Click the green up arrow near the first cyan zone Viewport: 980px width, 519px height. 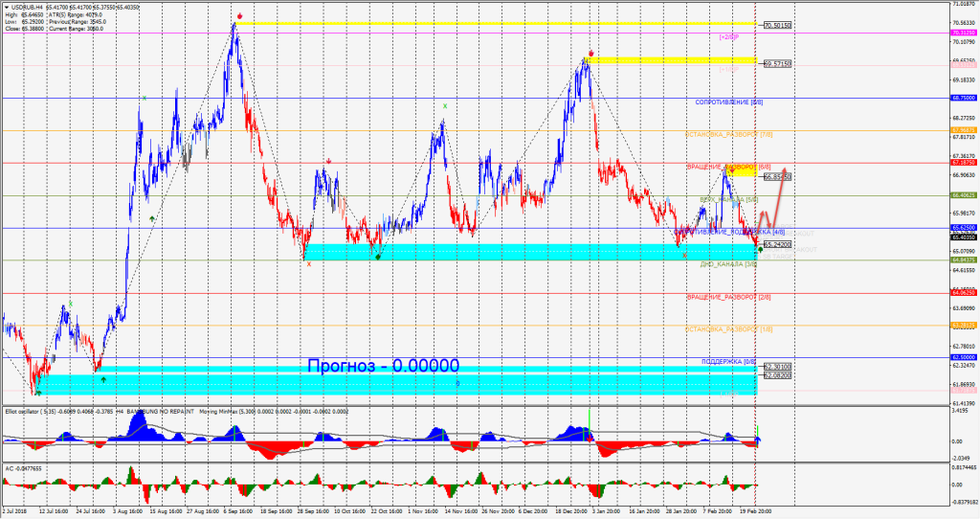click(x=103, y=379)
